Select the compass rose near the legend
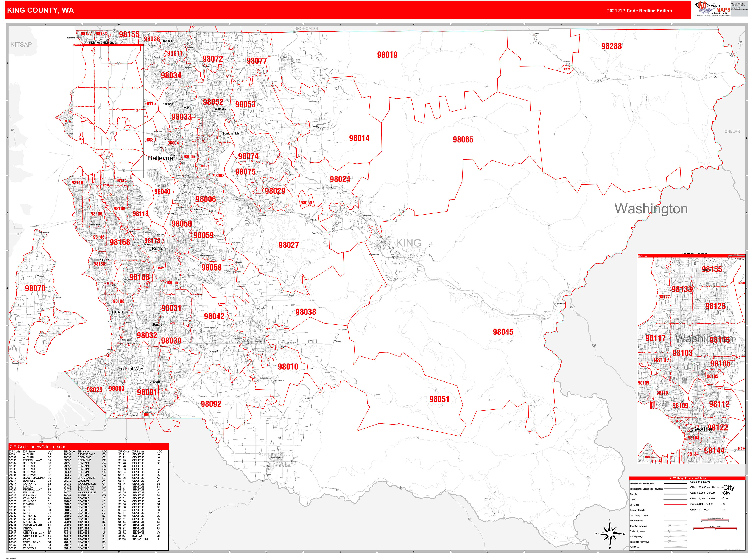 click(610, 533)
